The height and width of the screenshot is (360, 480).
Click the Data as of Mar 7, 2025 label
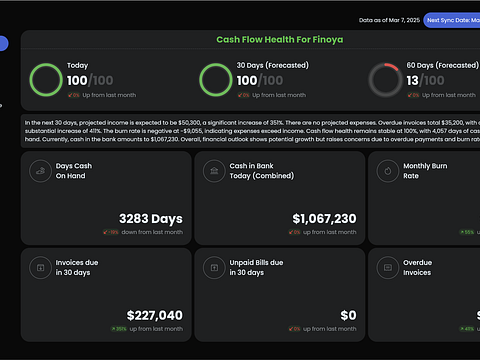389,20
